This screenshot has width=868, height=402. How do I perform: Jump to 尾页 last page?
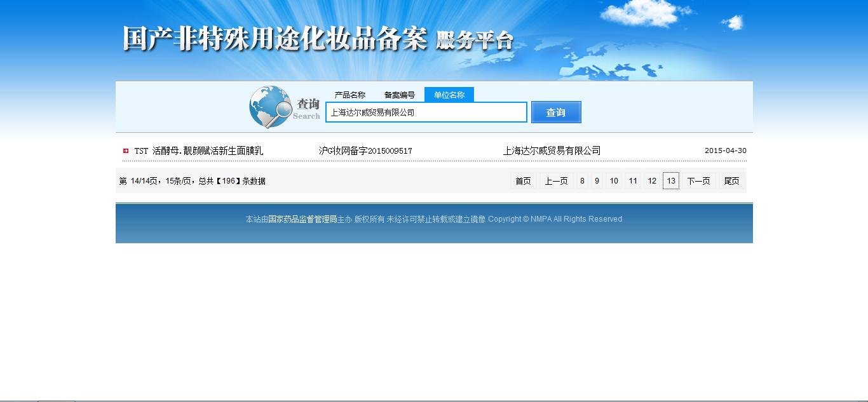(731, 181)
